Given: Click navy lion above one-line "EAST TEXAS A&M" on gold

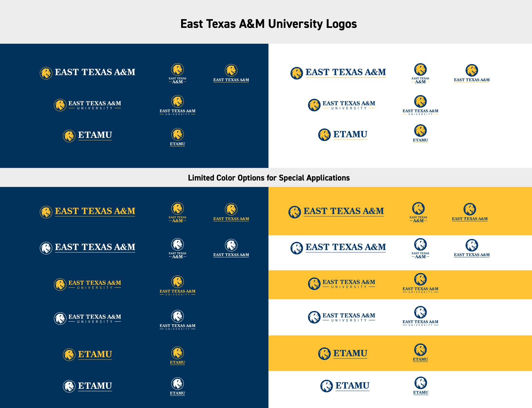Looking at the screenshot, I should click(x=470, y=209).
